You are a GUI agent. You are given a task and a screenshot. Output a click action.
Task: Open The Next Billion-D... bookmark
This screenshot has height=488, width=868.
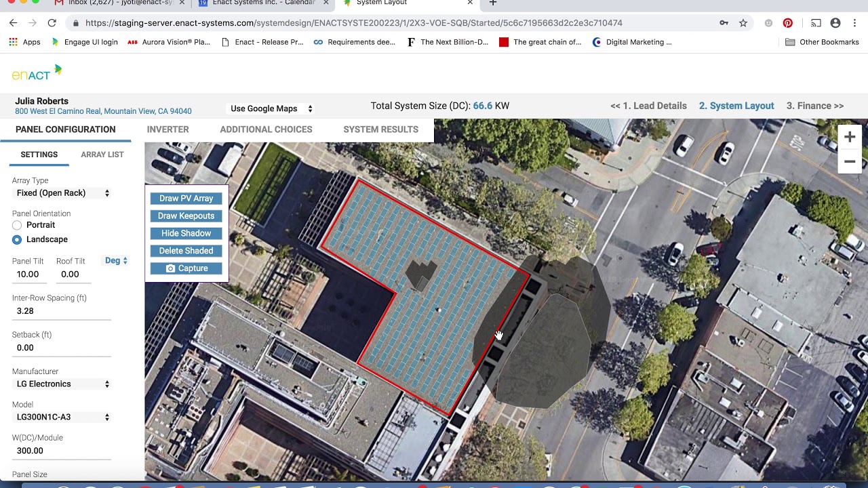pyautogui.click(x=448, y=42)
